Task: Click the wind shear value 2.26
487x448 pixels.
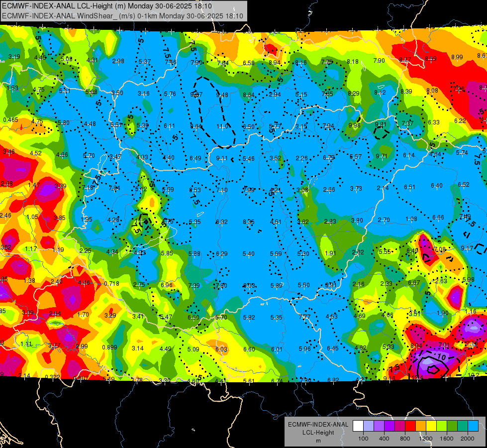Action: [301, 158]
